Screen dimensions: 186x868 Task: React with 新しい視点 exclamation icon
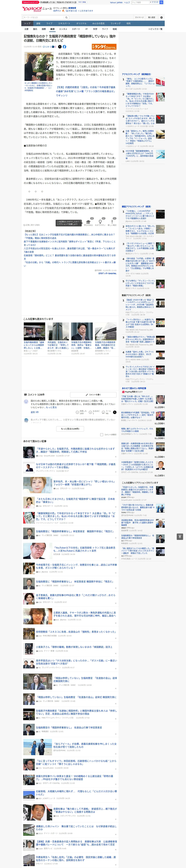click(112, 222)
